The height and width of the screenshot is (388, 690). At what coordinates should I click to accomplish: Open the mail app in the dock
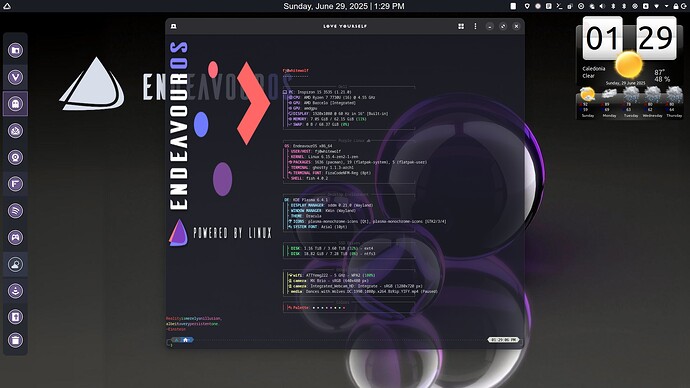(15, 131)
